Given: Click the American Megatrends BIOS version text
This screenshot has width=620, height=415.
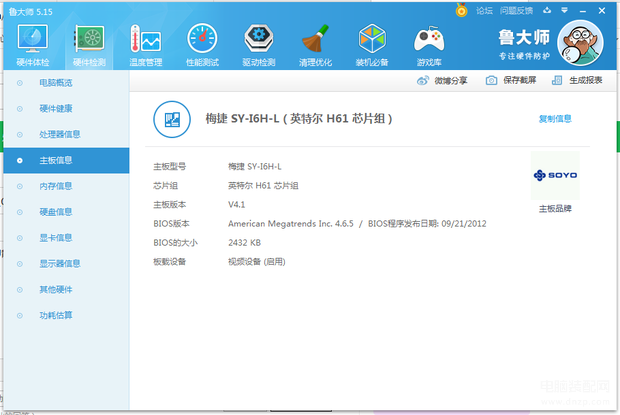Looking at the screenshot, I should (x=291, y=224).
